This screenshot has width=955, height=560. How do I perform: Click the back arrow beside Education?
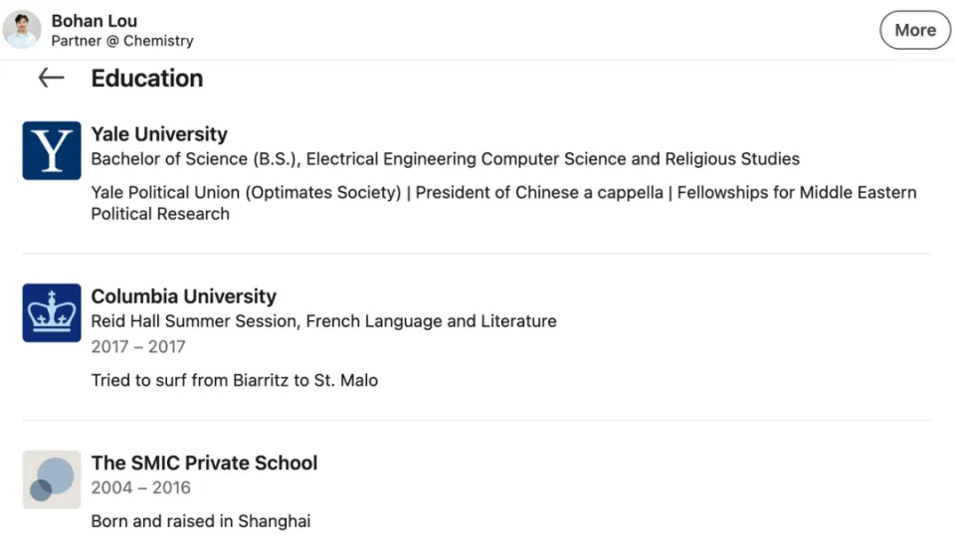(x=51, y=78)
